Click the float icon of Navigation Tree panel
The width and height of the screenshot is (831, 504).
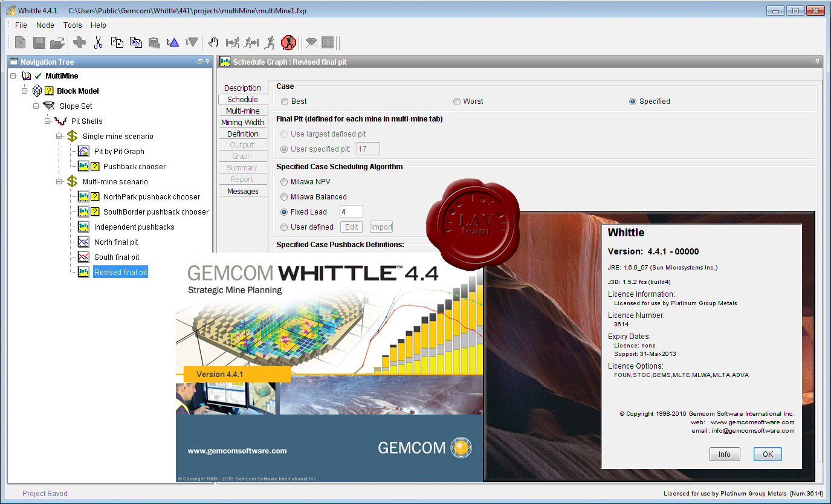point(200,62)
